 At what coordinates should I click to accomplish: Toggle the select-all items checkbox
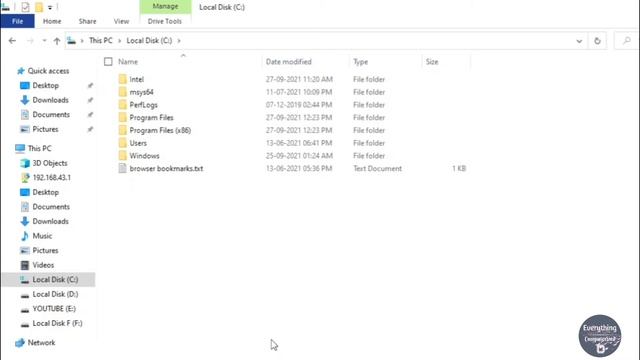108,62
